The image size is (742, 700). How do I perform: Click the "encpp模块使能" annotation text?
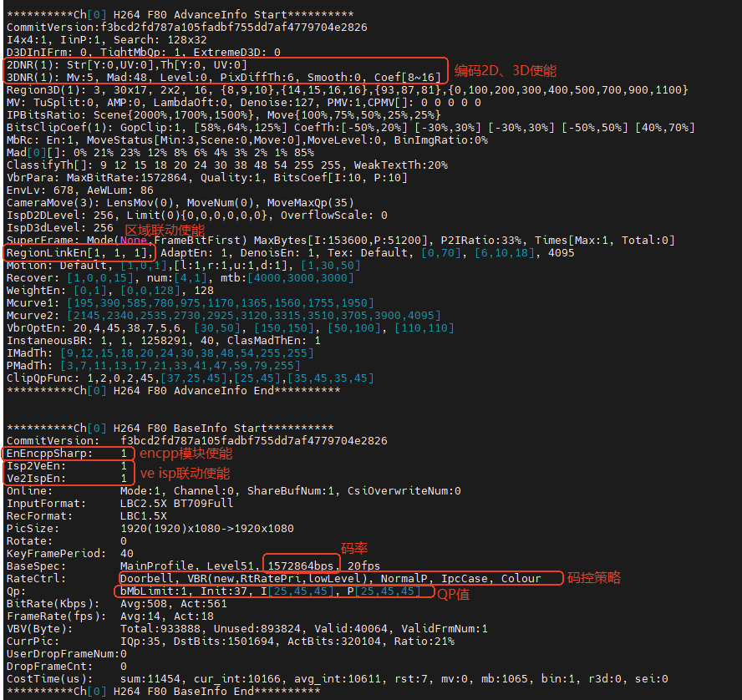[x=185, y=454]
